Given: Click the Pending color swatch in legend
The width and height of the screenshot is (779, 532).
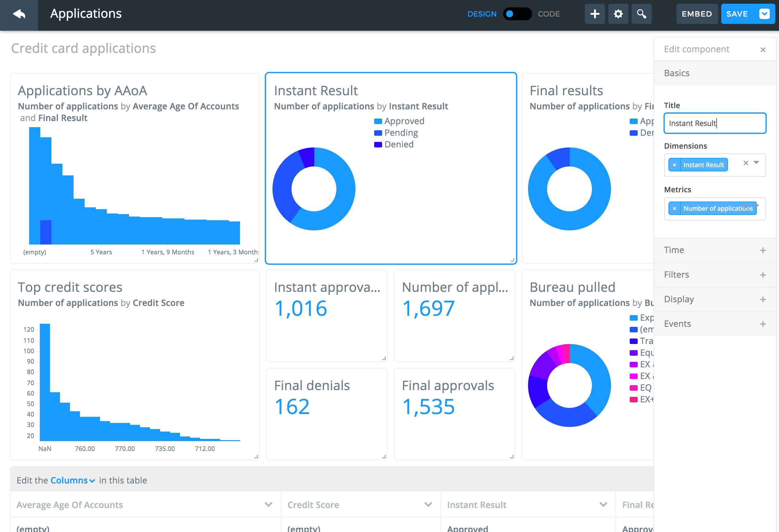Looking at the screenshot, I should click(378, 133).
